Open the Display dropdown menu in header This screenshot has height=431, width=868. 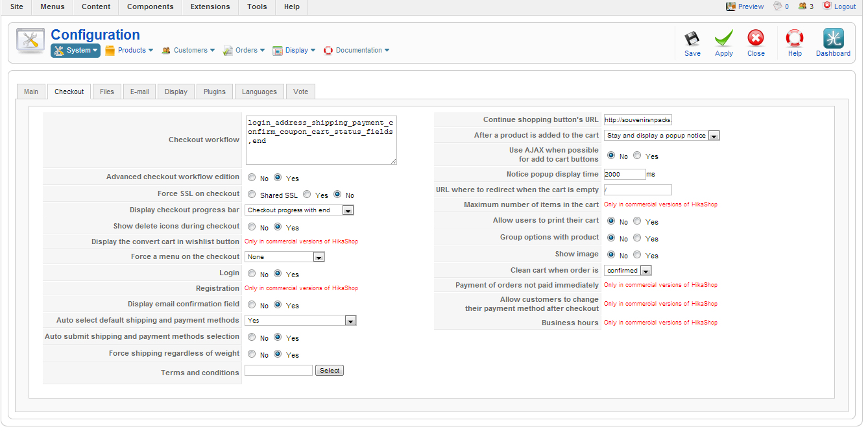[294, 50]
